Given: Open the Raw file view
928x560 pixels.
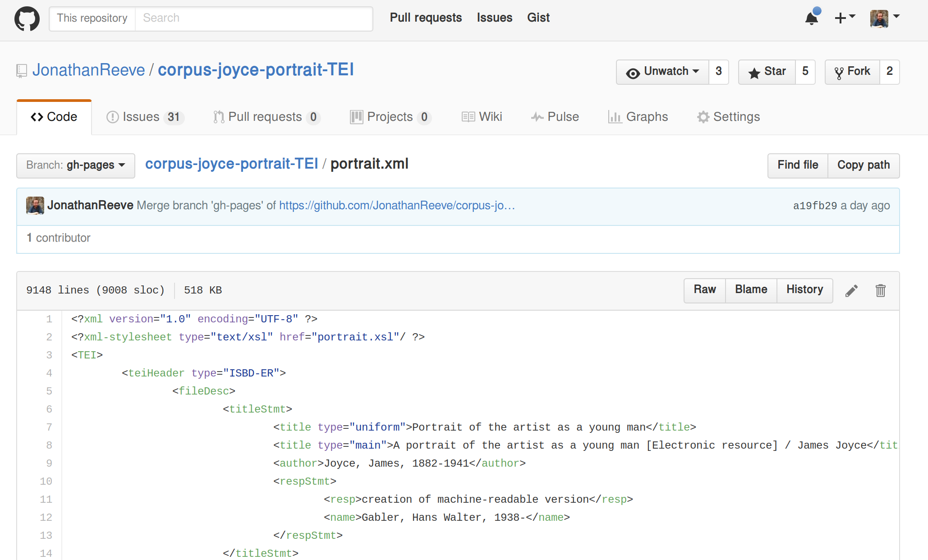Looking at the screenshot, I should pyautogui.click(x=705, y=290).
